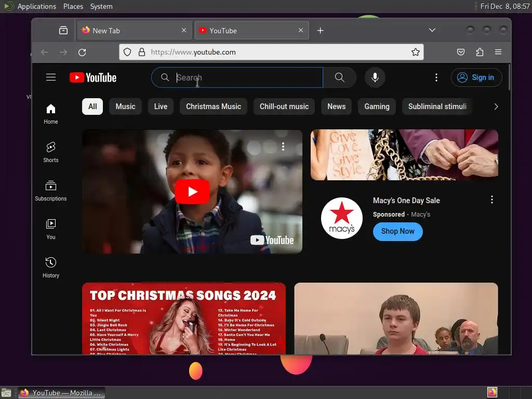Open Firefox View tab overview
Screen dimensions: 532x399
coord(63,31)
